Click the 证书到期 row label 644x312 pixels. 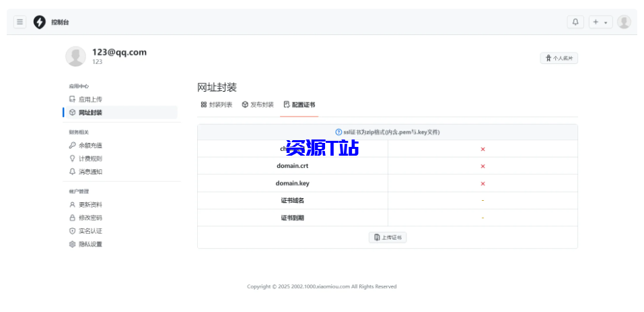[x=293, y=218]
